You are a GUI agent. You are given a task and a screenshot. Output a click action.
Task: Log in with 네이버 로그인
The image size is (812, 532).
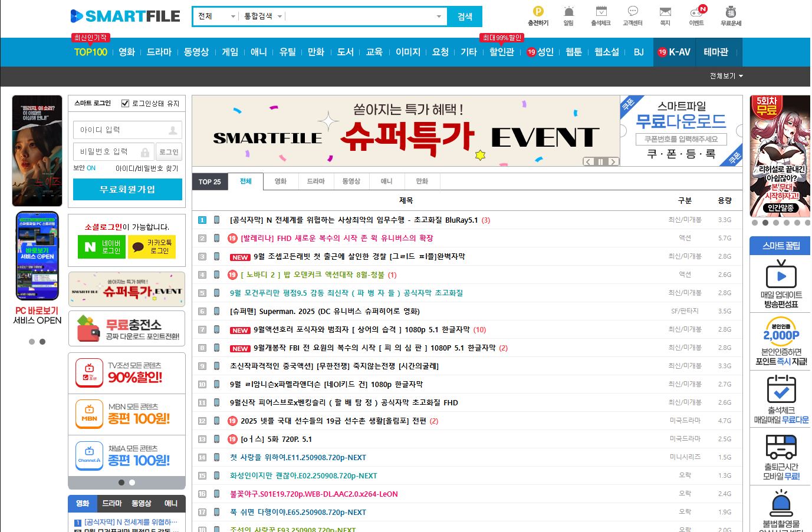[x=101, y=247]
